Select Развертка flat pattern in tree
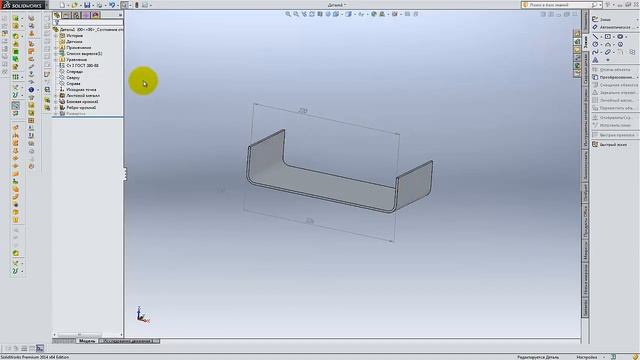 pyautogui.click(x=76, y=113)
